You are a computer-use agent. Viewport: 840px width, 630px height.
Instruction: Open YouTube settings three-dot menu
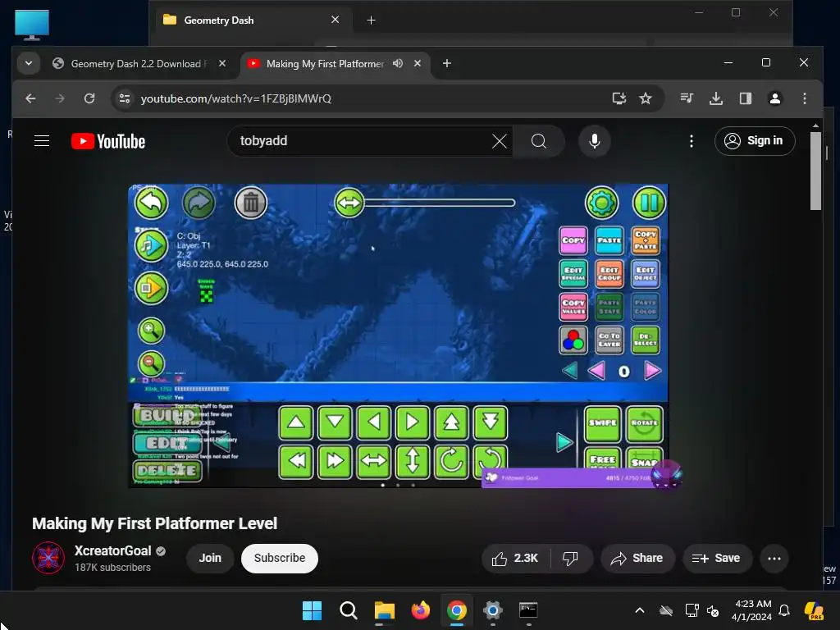tap(691, 141)
